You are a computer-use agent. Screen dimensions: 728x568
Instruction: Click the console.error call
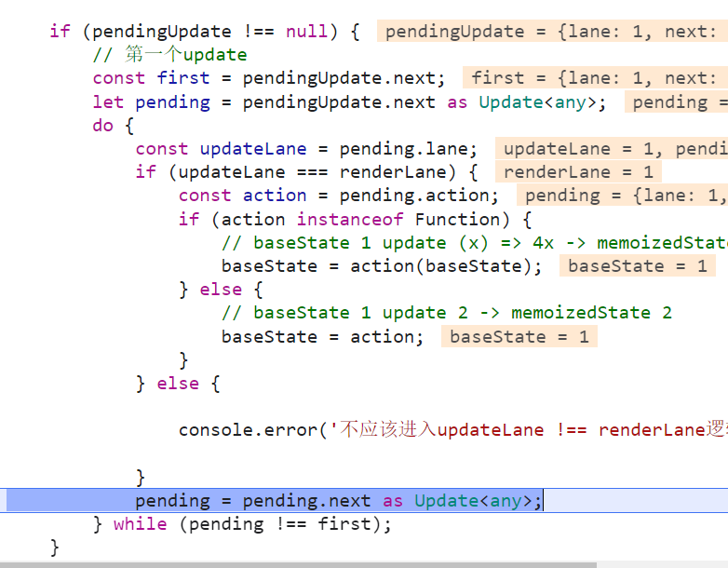coord(245,430)
